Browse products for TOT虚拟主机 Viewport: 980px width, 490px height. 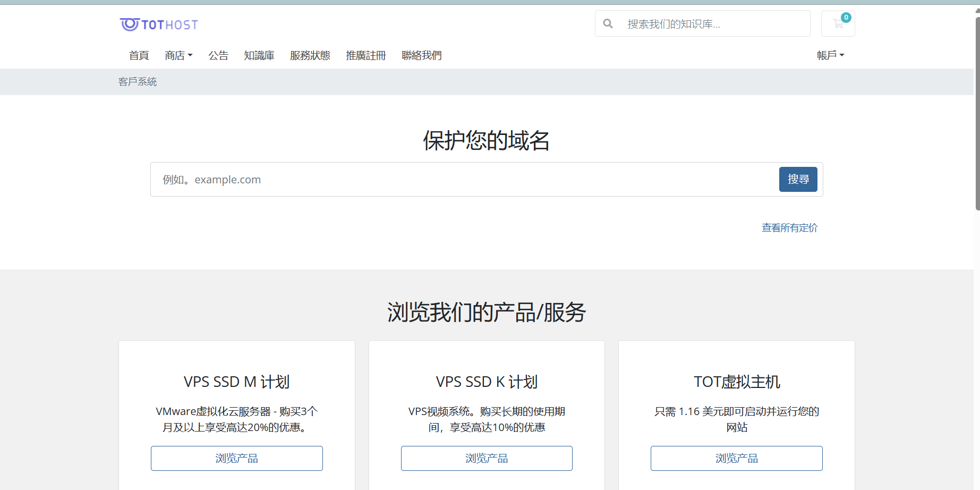coord(736,458)
